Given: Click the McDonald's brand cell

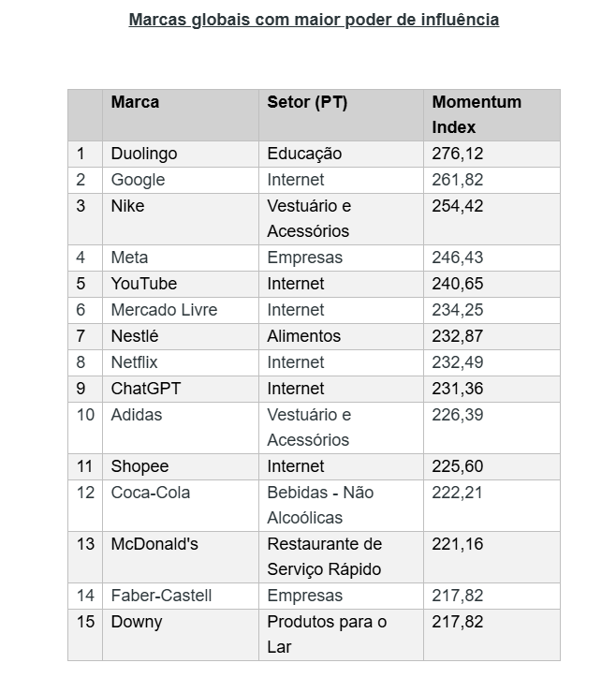Looking at the screenshot, I should click(154, 544).
